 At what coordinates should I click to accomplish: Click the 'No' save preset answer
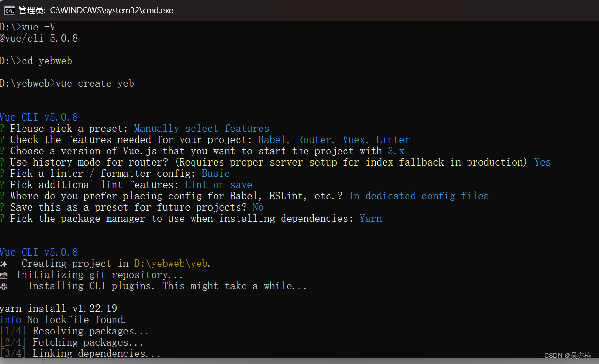tap(258, 207)
